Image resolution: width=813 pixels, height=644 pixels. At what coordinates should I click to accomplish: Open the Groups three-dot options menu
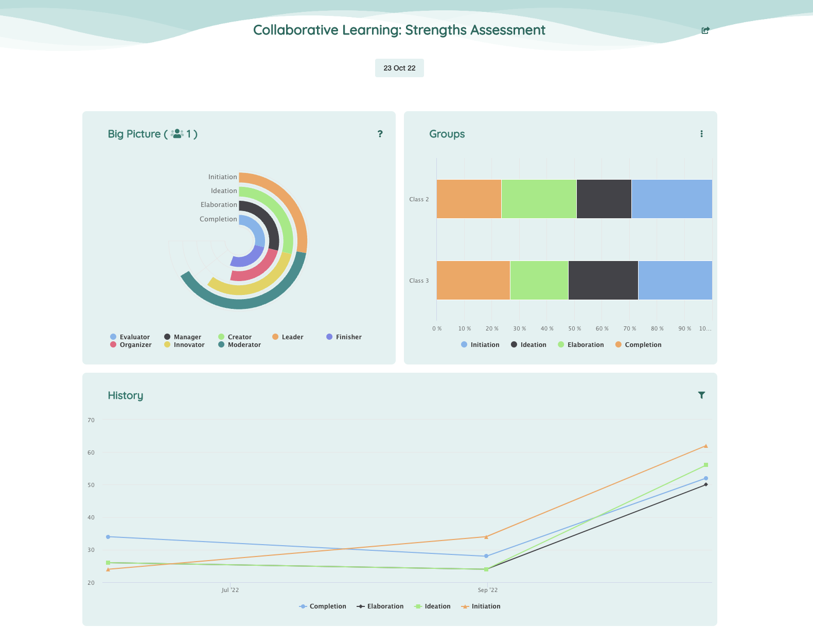click(x=701, y=134)
